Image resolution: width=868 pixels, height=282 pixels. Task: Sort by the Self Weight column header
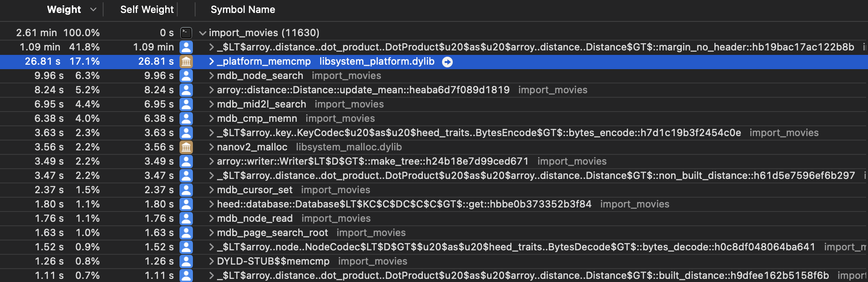pos(146,9)
